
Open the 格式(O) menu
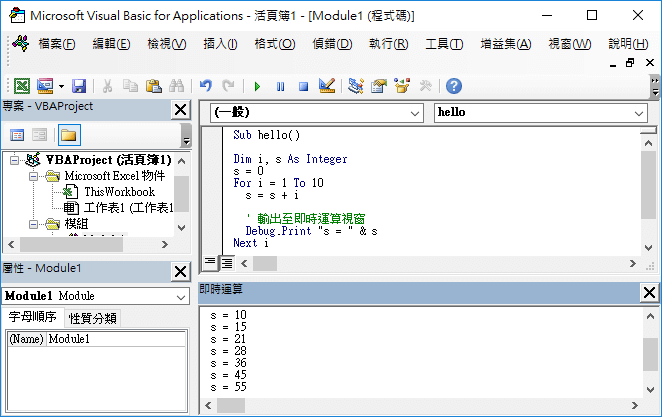[274, 44]
